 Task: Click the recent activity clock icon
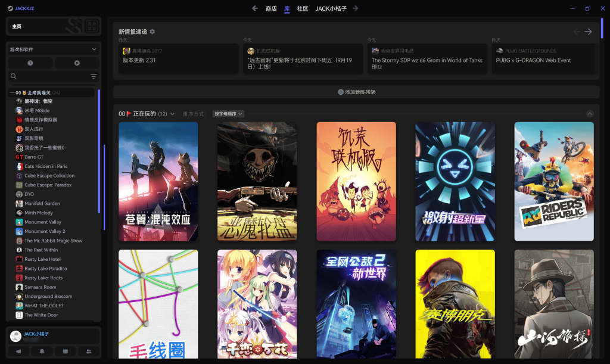tap(30, 63)
